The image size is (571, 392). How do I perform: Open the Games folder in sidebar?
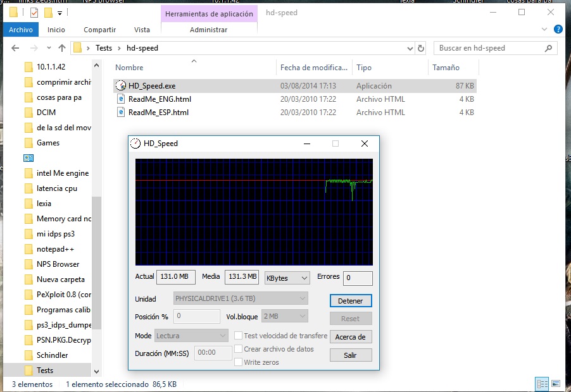(x=48, y=143)
